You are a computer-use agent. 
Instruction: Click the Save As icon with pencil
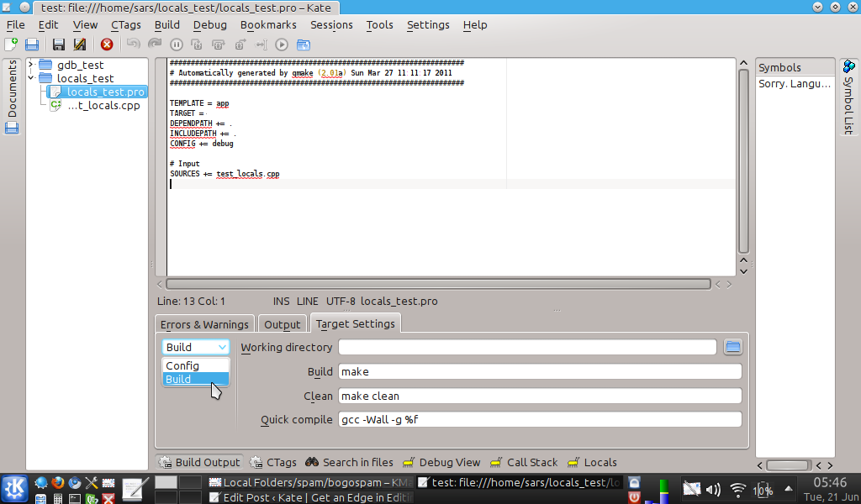point(80,45)
